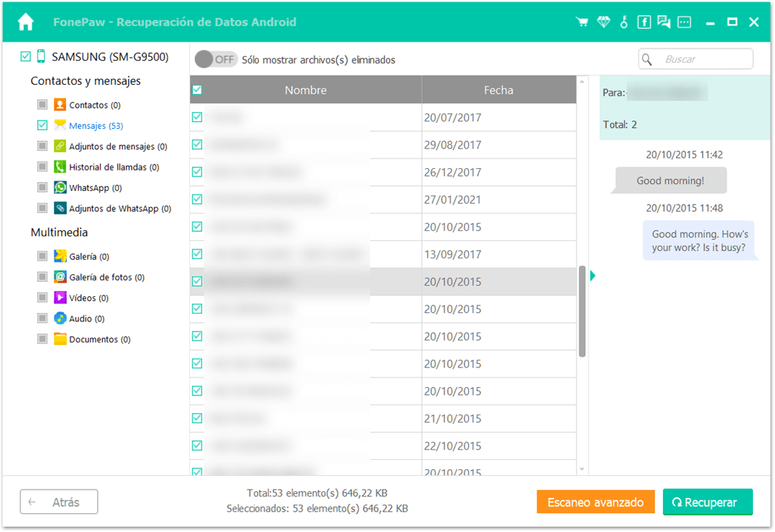This screenshot has width=775, height=532.
Task: Uncheck the row dated 20/07/2017
Action: (197, 117)
